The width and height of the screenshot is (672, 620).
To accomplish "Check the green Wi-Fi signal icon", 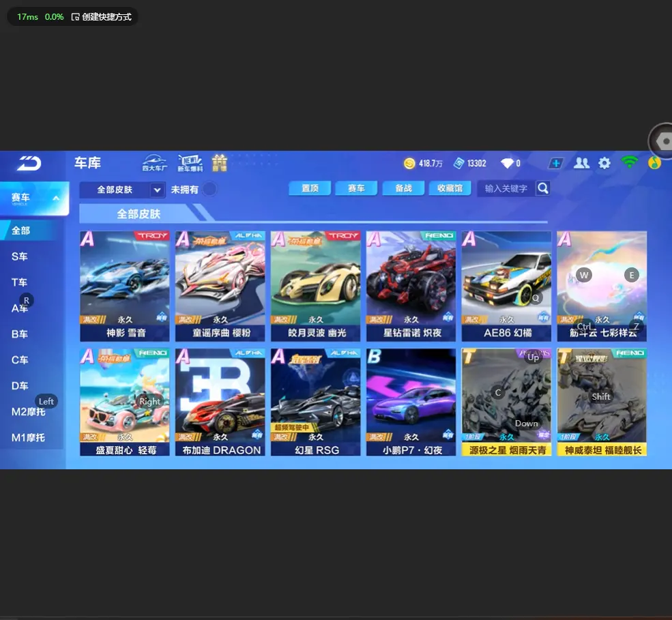I will point(629,163).
